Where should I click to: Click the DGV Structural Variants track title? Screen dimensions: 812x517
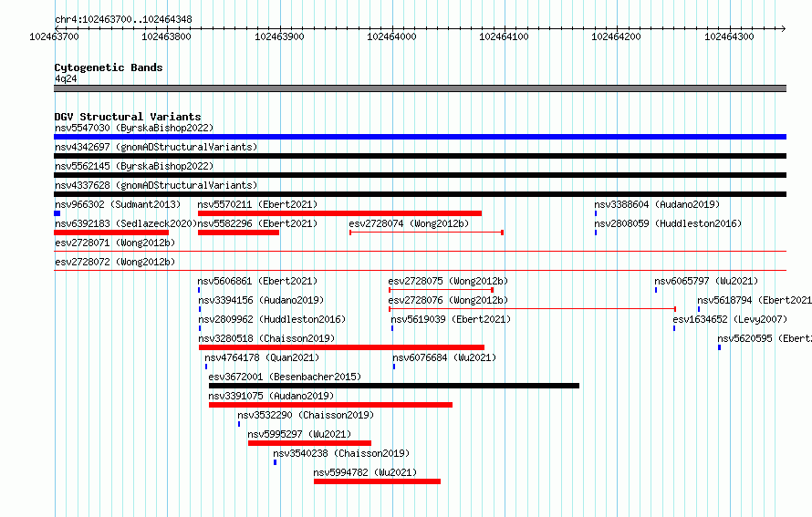click(128, 117)
